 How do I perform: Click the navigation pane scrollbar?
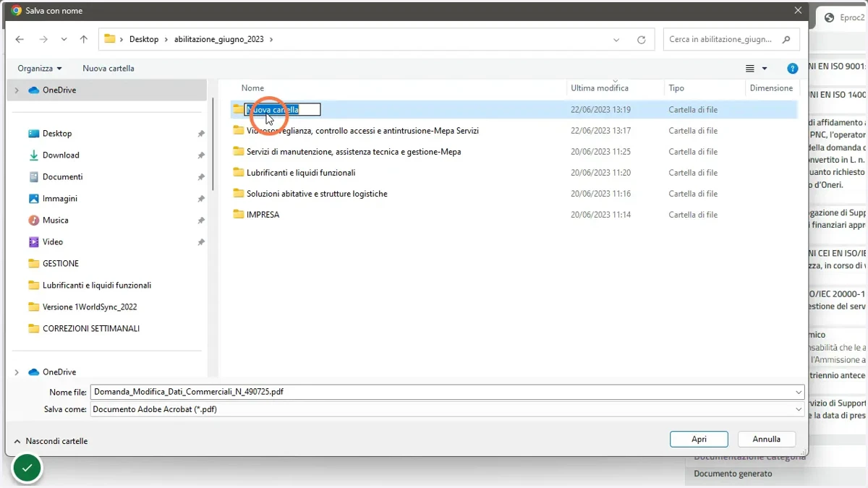[213, 145]
